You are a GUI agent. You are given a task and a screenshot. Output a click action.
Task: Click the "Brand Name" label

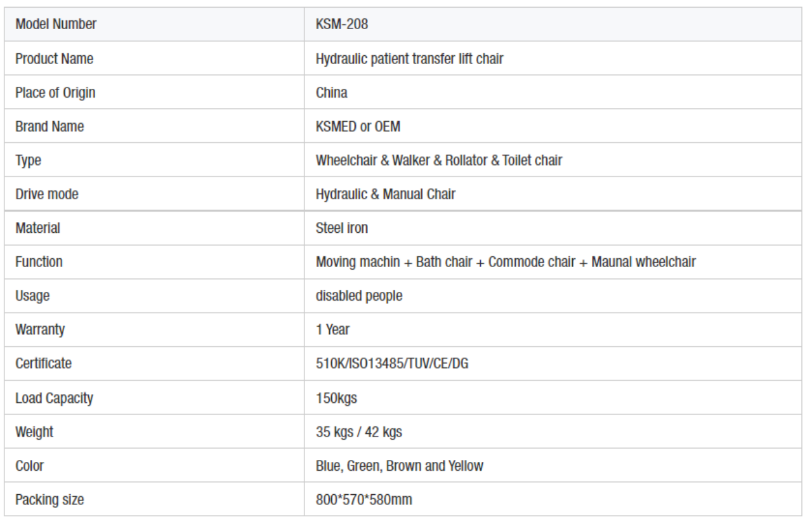[49, 126]
